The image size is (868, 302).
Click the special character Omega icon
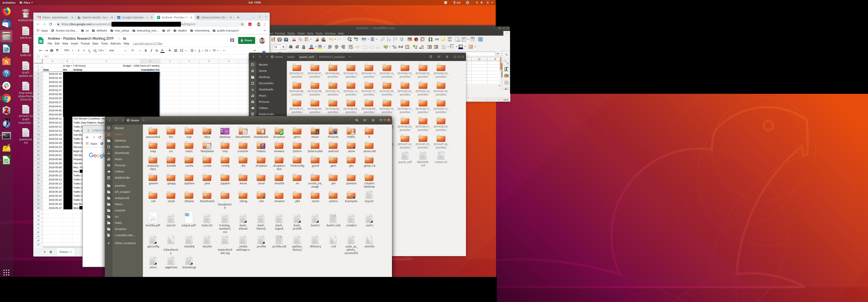click(x=430, y=39)
